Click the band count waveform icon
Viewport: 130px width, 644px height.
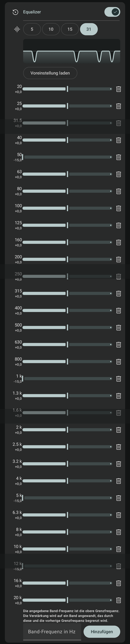[x=17, y=29]
